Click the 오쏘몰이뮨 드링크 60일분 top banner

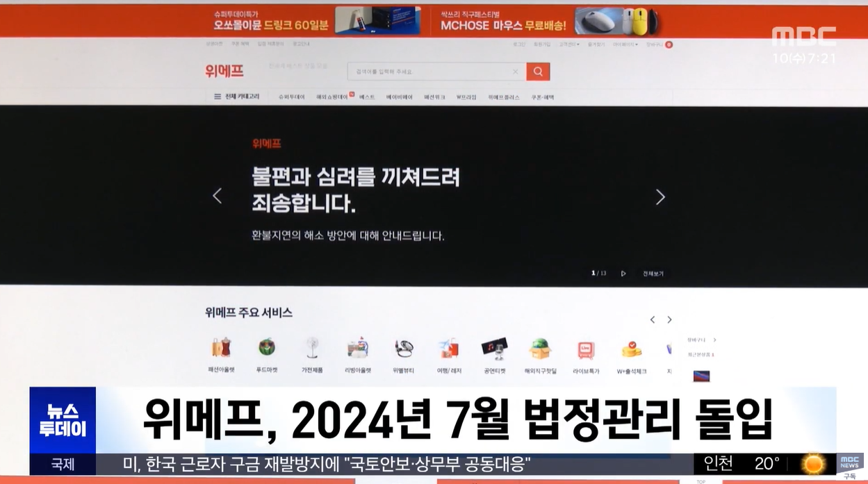point(316,22)
